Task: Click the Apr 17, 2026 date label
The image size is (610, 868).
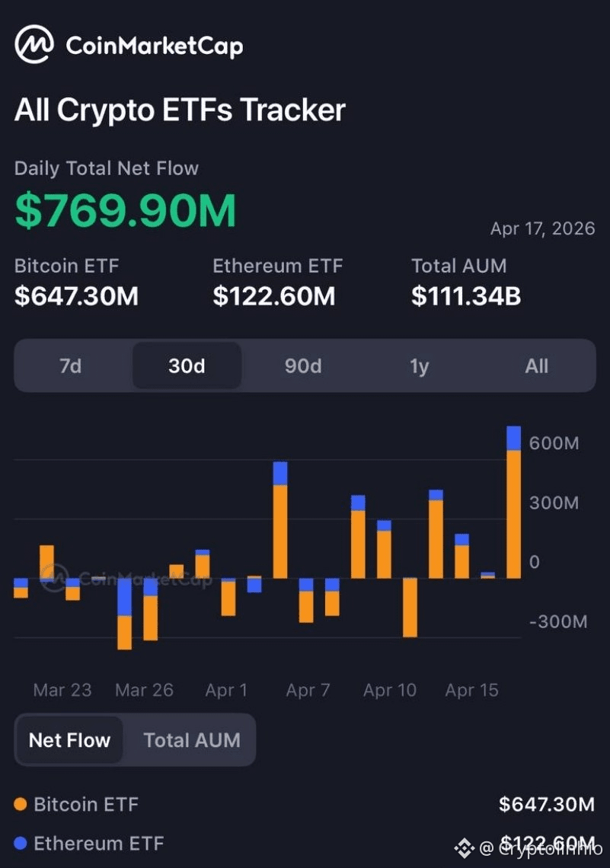Action: point(542,228)
